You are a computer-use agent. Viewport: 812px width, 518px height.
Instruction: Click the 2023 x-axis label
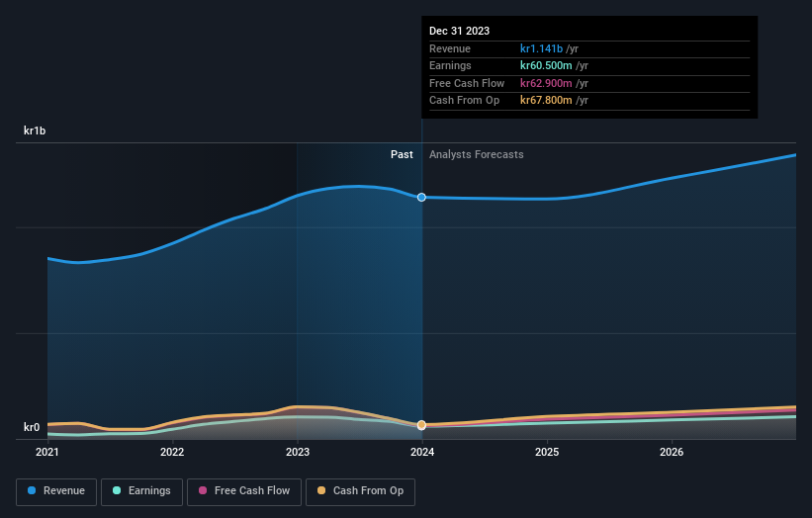(298, 453)
